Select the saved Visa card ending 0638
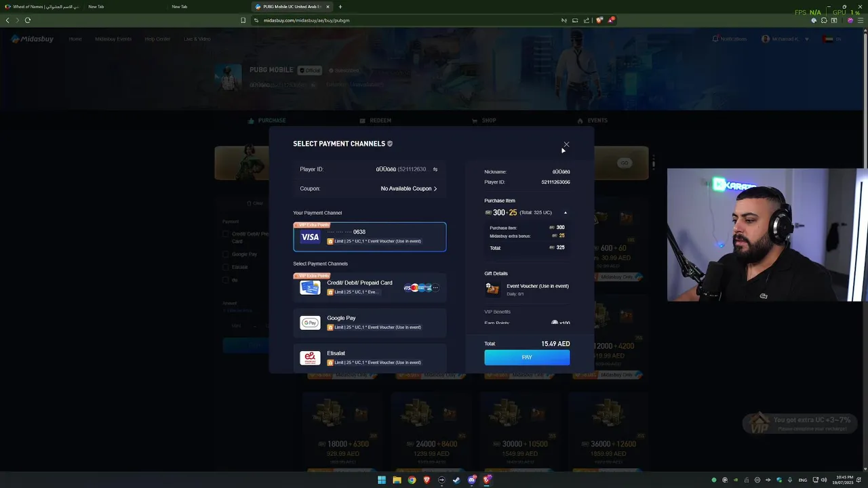The width and height of the screenshot is (868, 488). click(x=370, y=237)
